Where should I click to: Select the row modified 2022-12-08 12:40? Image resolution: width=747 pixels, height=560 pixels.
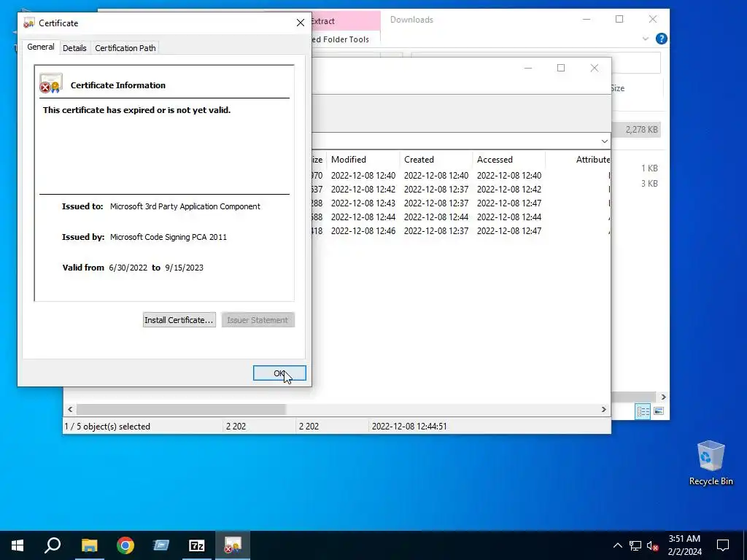(461, 176)
